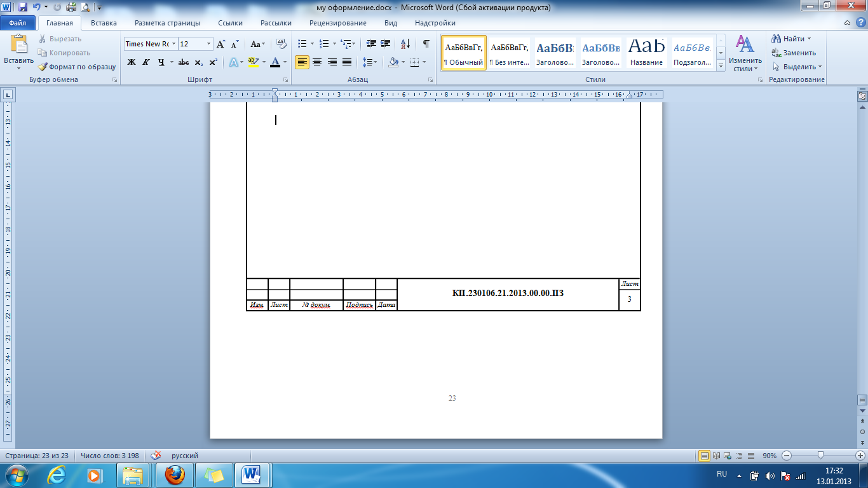
Task: Apply the Обычный style
Action: [x=464, y=53]
